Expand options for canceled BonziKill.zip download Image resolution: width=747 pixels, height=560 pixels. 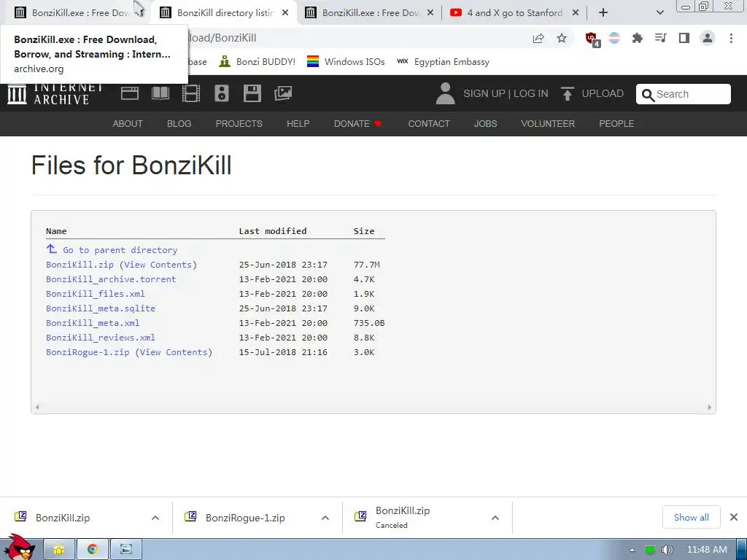coord(495,518)
